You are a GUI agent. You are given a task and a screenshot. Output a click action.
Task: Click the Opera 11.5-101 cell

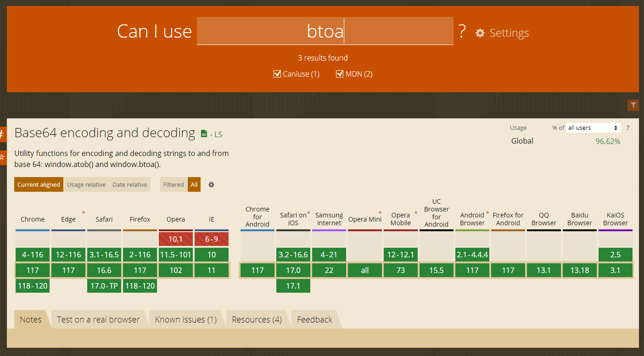[x=176, y=255]
